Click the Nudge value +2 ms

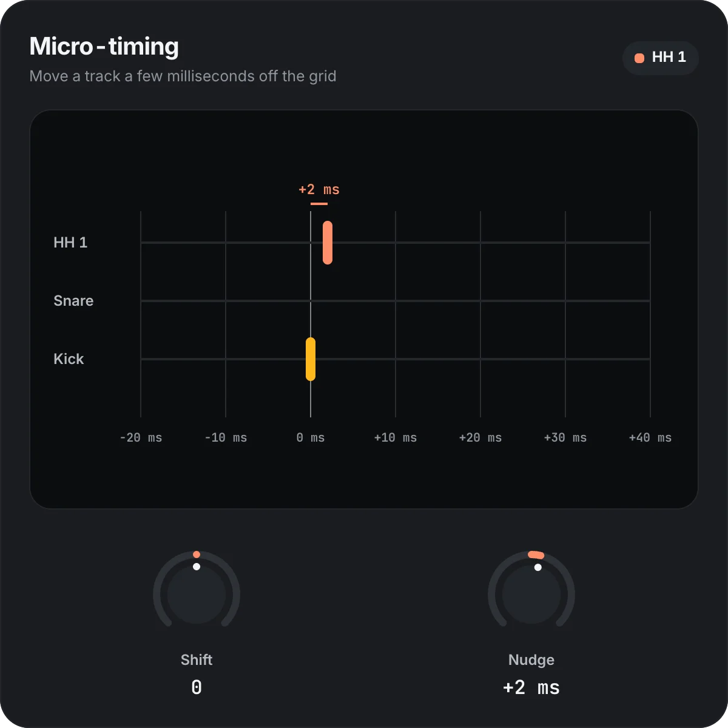tap(531, 687)
